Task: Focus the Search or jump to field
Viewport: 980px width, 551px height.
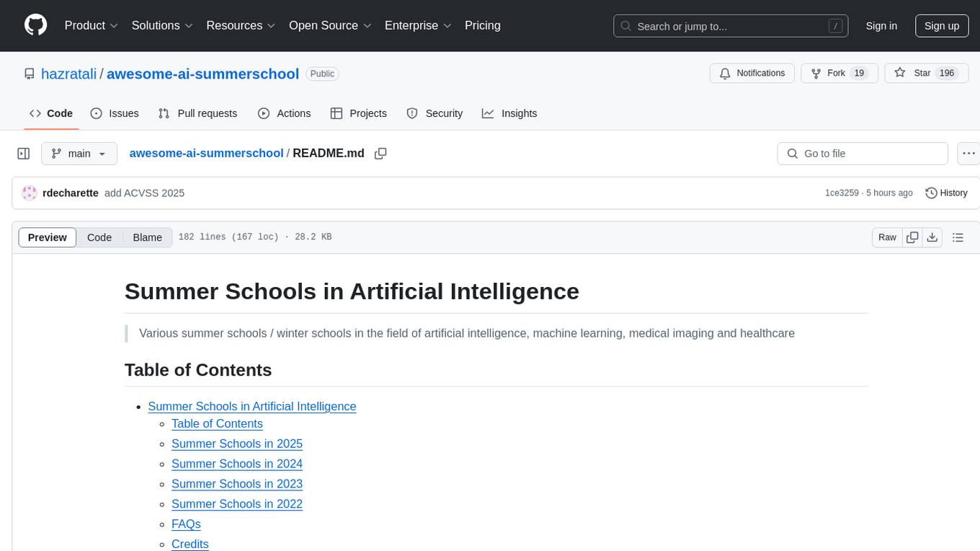Action: 730,26
